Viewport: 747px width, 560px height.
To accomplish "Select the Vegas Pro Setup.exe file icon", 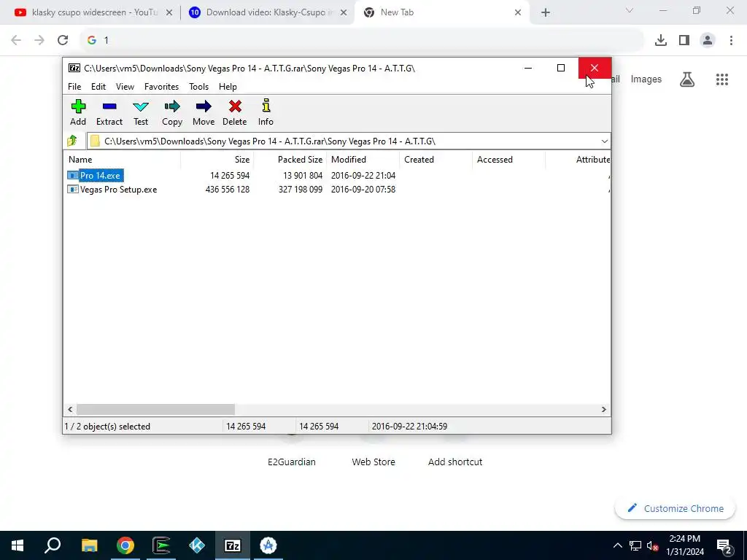I will [72, 190].
